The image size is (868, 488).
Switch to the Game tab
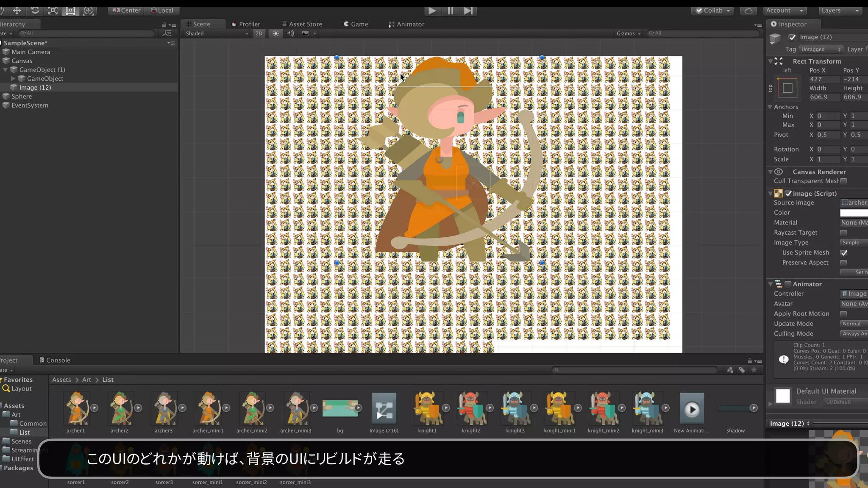(356, 24)
